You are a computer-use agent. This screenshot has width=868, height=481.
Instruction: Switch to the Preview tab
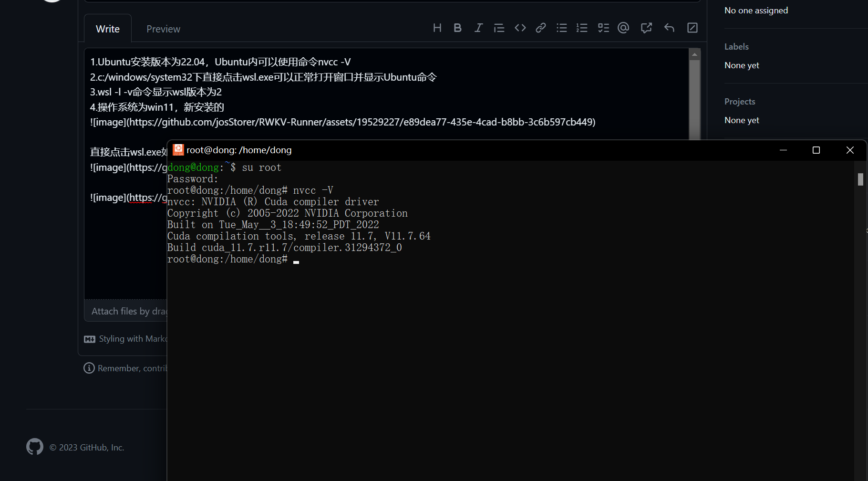(x=163, y=29)
